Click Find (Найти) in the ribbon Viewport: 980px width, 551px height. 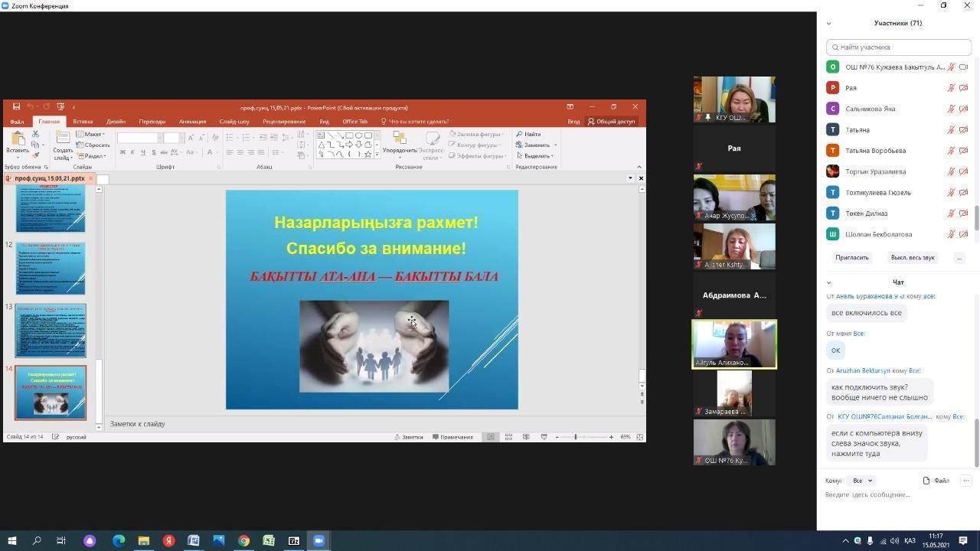[x=528, y=134]
